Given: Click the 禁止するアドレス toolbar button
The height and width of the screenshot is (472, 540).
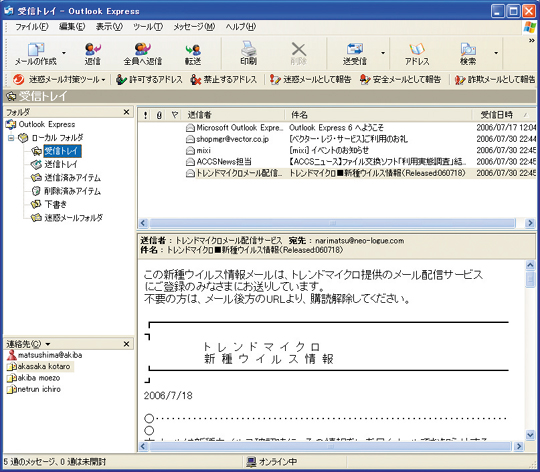Looking at the screenshot, I should [224, 80].
